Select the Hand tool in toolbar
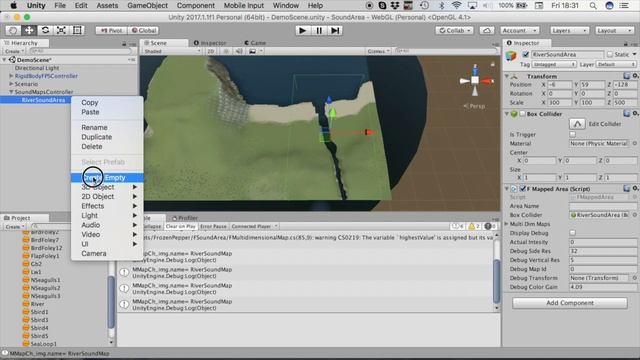The height and width of the screenshot is (360, 640). pyautogui.click(x=13, y=30)
